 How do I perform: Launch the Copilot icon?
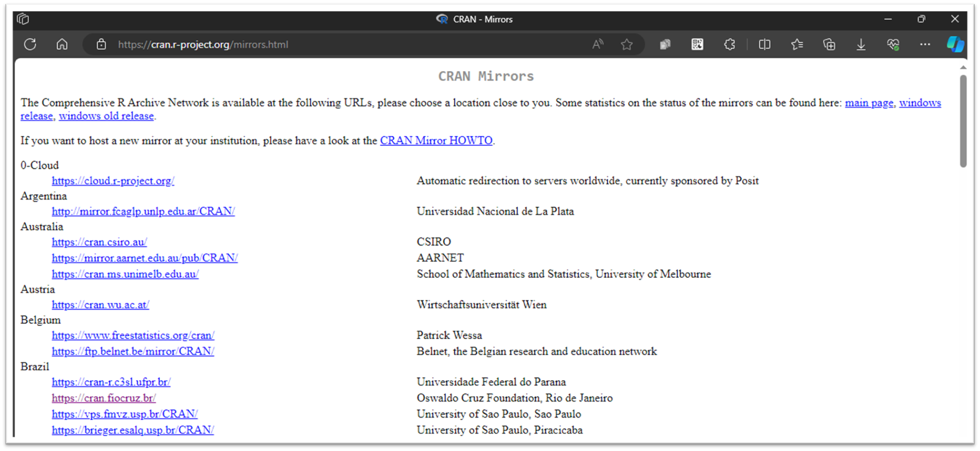[x=955, y=44]
